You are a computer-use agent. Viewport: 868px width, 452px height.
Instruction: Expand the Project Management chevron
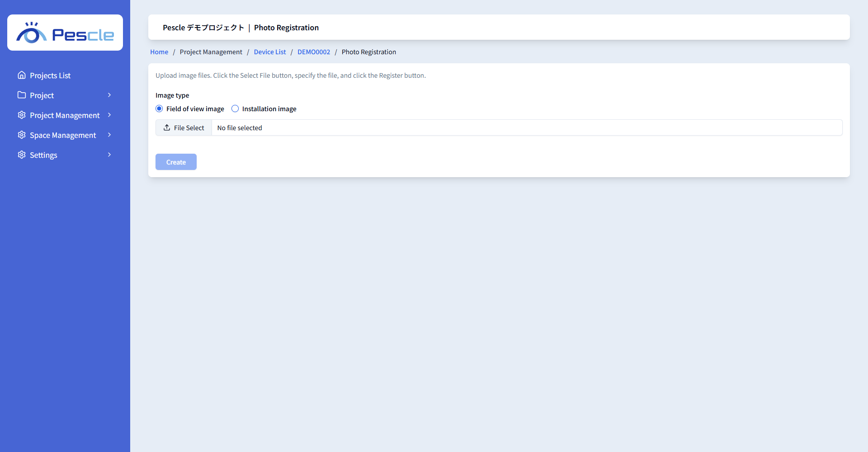pos(109,115)
